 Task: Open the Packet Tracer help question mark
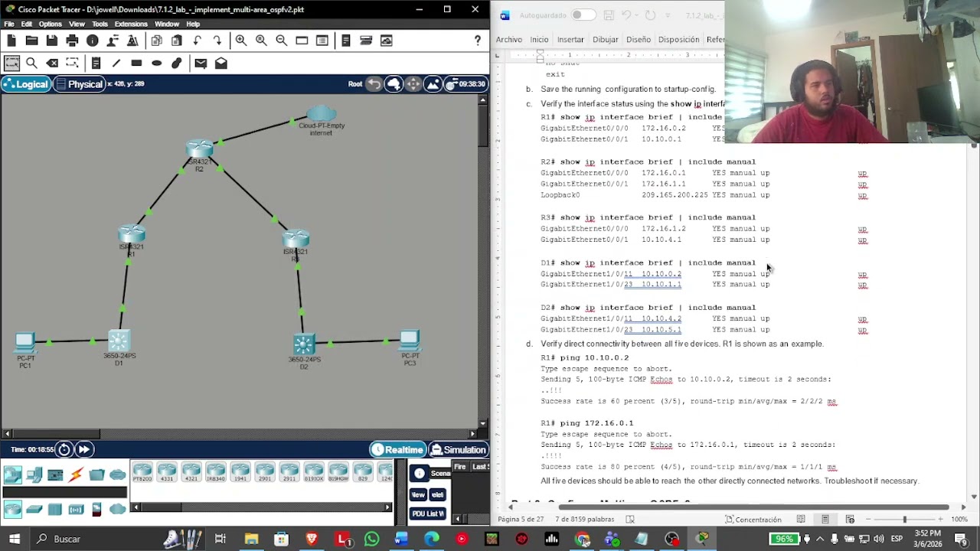478,41
